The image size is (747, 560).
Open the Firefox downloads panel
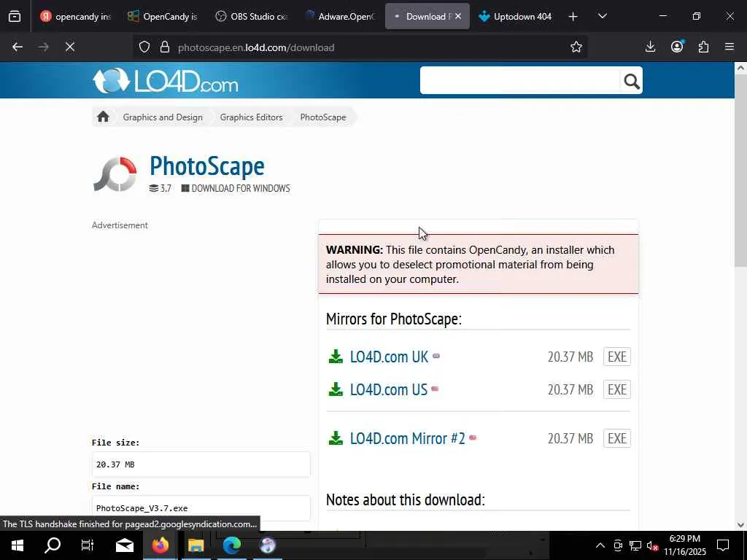[x=650, y=47]
